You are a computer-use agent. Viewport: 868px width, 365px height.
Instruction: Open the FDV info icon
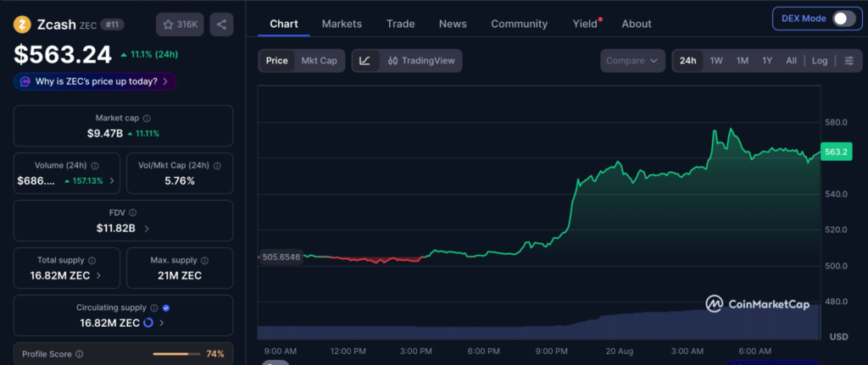click(133, 213)
